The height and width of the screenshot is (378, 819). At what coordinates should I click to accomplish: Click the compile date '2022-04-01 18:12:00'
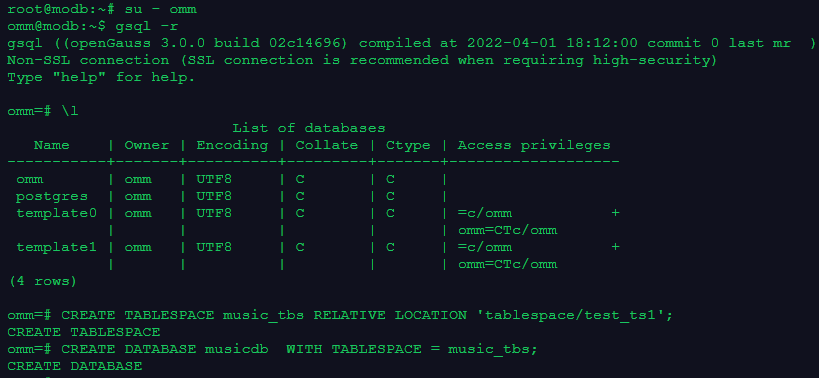point(552,43)
